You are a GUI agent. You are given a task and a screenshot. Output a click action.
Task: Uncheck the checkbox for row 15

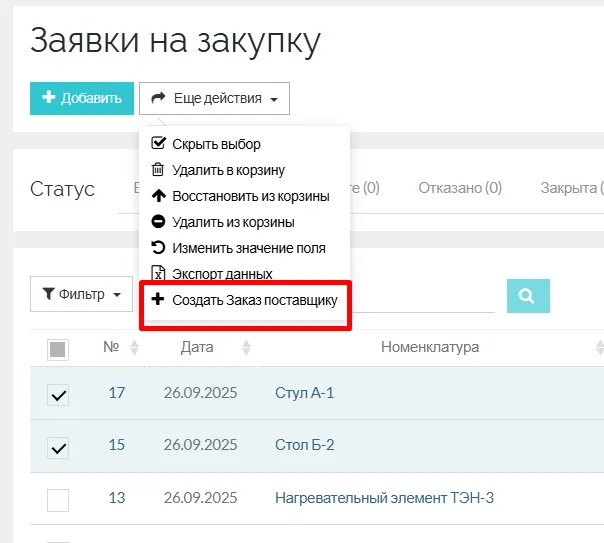coord(58,447)
